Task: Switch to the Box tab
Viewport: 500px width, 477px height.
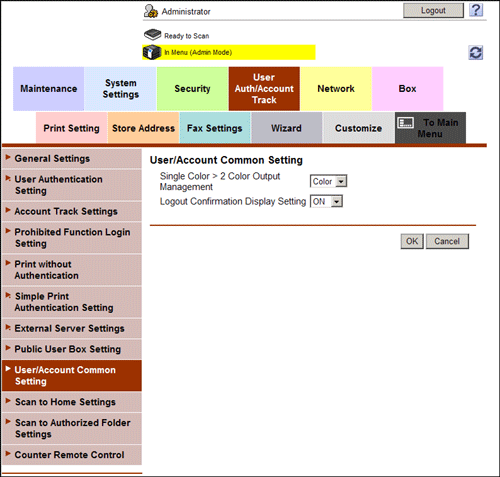Action: (407, 89)
